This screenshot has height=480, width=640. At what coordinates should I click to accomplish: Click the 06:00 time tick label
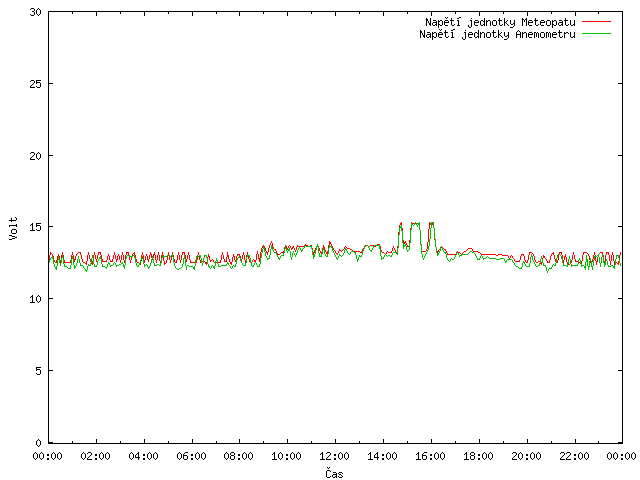pyautogui.click(x=191, y=456)
